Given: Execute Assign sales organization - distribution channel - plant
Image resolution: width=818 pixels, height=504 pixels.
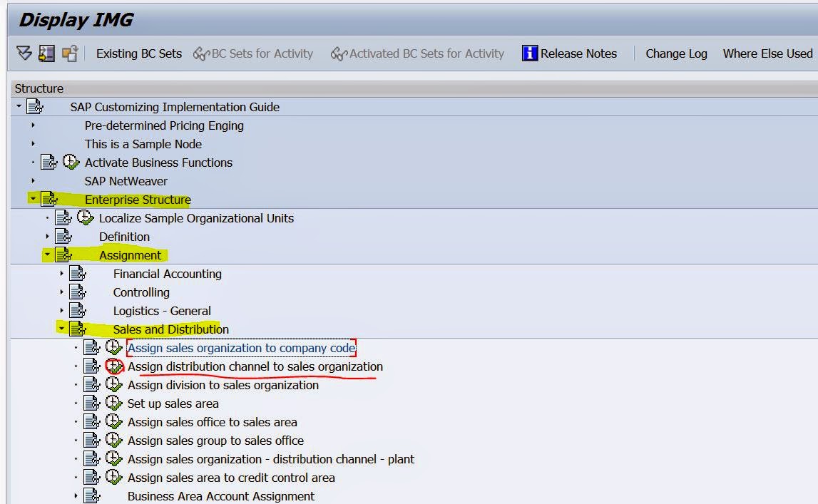Looking at the screenshot, I should pos(113,458).
